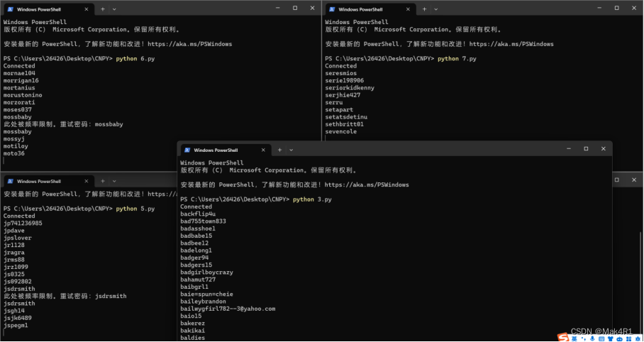Select the PowerShell tab in the 6.py window
The image size is (644, 342).
[x=48, y=9]
